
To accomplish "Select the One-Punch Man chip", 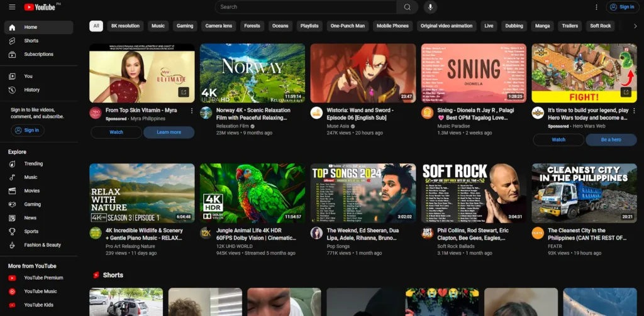I will (x=347, y=26).
